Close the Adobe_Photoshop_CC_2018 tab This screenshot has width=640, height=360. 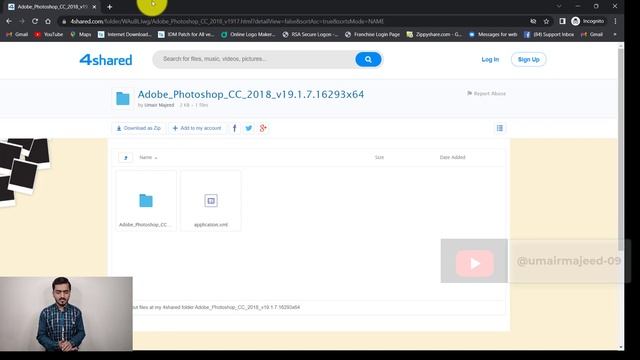pyautogui.click(x=94, y=7)
